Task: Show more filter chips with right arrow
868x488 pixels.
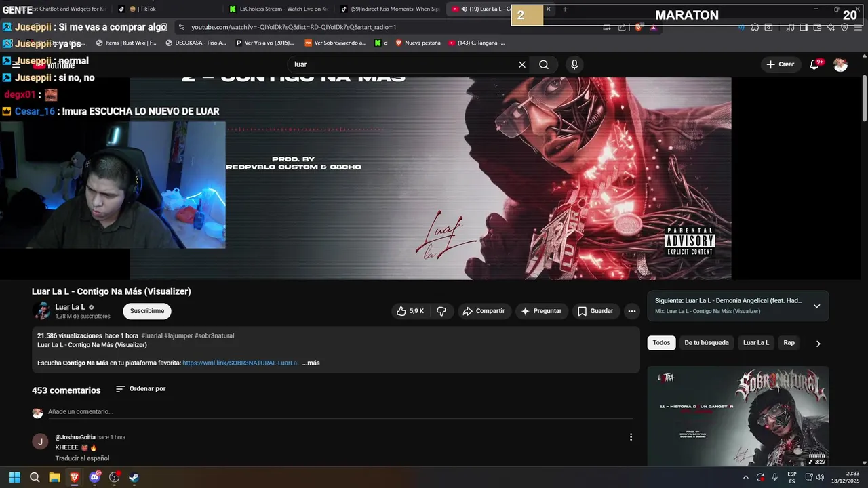Action: 818,344
